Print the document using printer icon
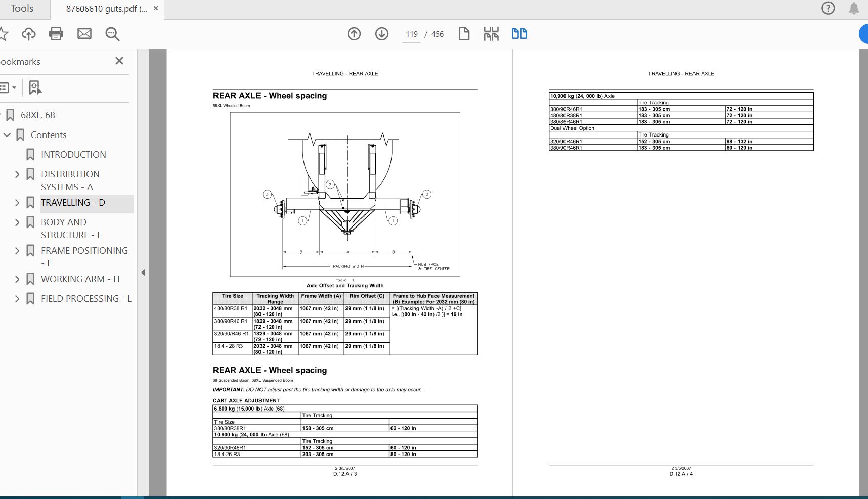 (x=56, y=34)
